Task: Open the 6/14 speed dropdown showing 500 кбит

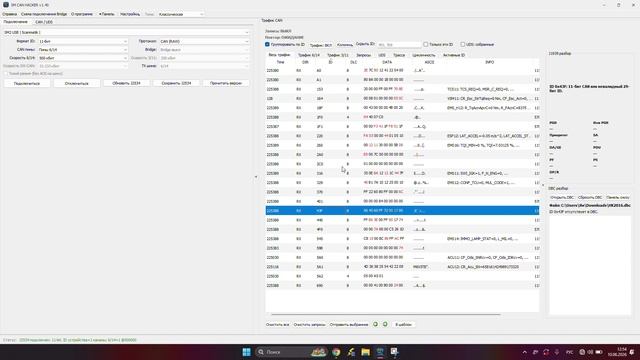Action: [82, 58]
